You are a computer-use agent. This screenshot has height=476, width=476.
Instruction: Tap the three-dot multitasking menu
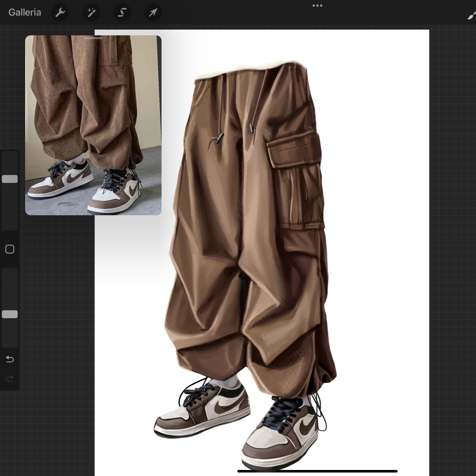[317, 6]
